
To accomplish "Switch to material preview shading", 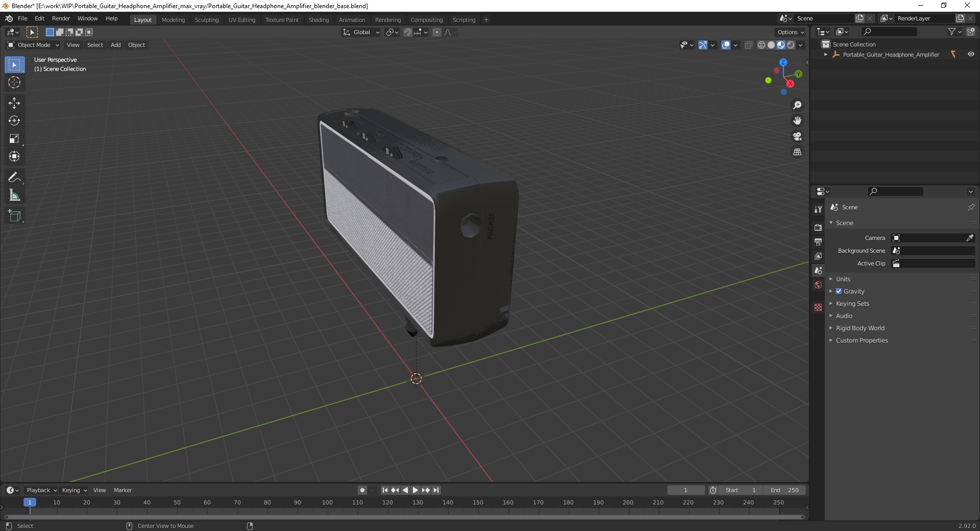I will (781, 45).
